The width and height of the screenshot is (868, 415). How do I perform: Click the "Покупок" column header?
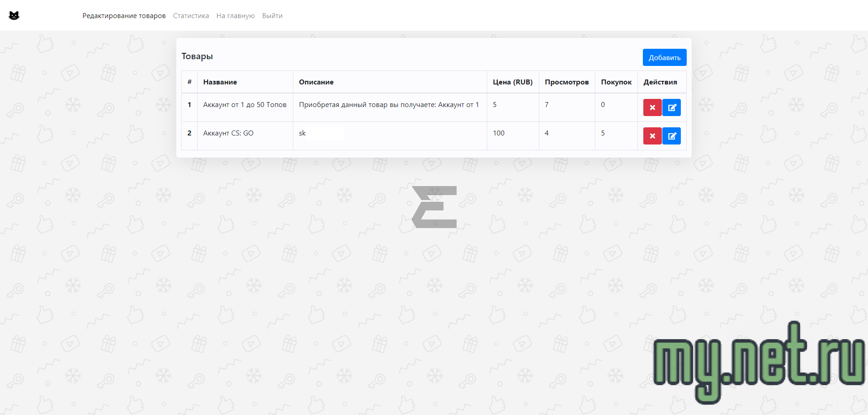[616, 82]
